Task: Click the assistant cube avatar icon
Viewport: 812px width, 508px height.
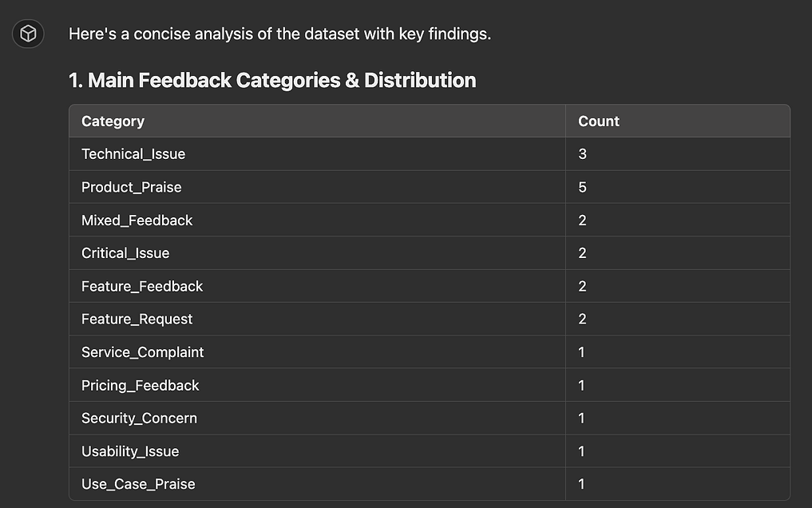Action: pyautogui.click(x=28, y=34)
